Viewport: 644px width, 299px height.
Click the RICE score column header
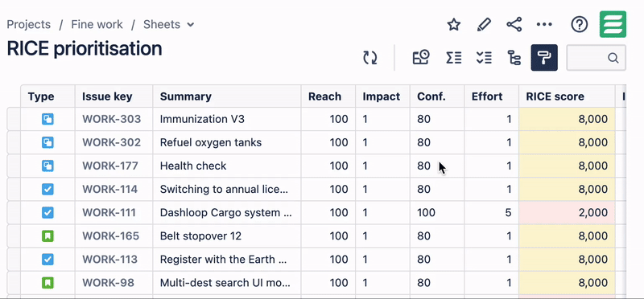point(567,96)
